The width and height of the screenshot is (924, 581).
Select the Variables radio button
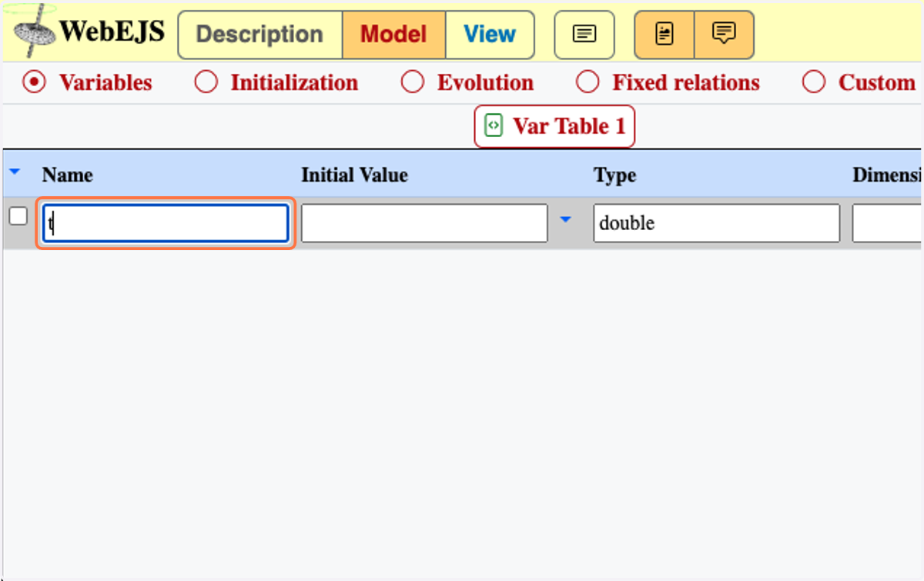click(34, 82)
